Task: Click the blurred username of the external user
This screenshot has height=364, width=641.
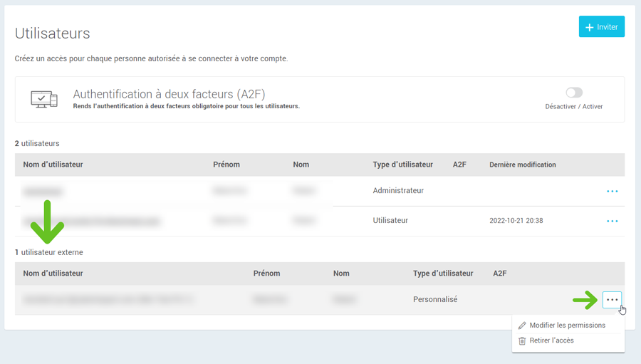Action: click(x=108, y=300)
